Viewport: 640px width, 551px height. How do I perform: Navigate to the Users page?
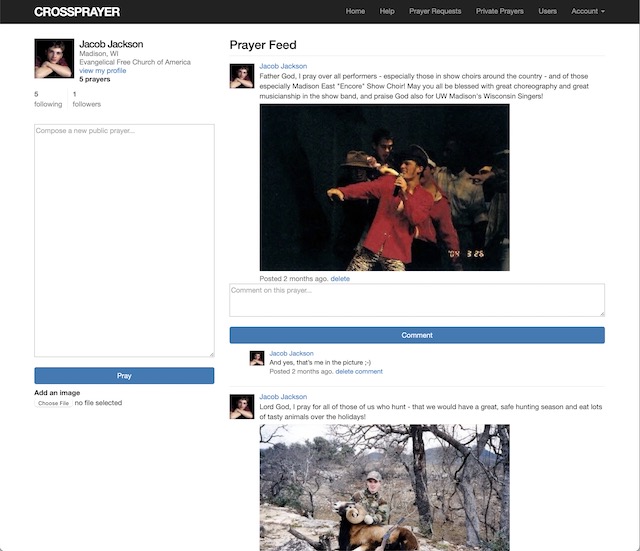547,12
